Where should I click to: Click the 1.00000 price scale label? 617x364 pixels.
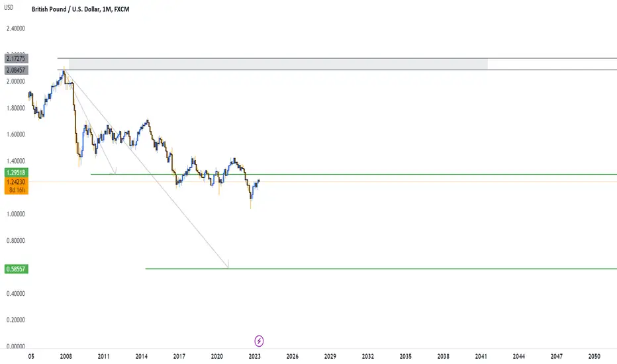pyautogui.click(x=16, y=214)
